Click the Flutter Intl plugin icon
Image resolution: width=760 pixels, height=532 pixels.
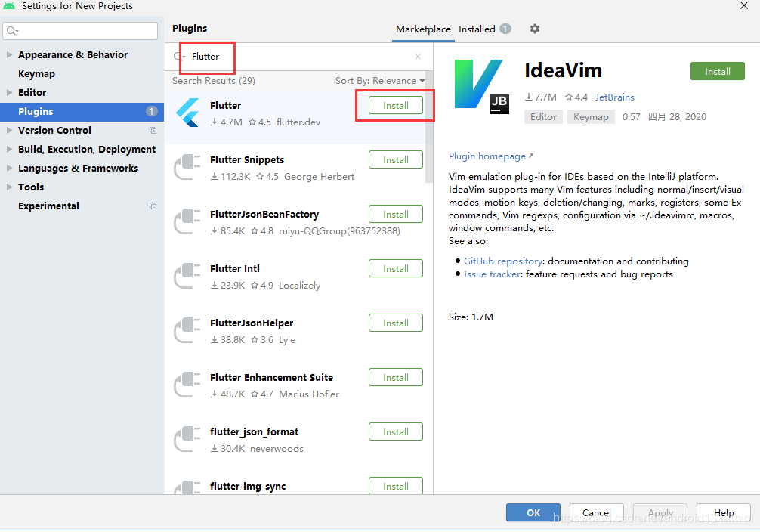187,276
